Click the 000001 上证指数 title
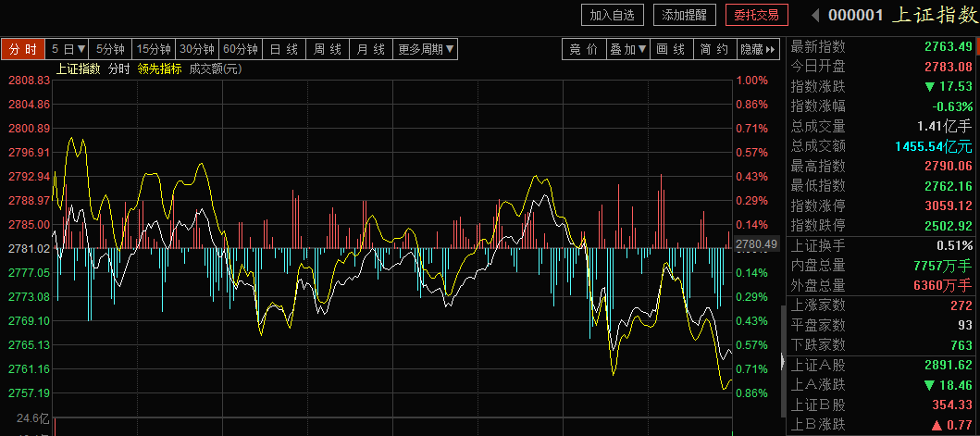 pyautogui.click(x=901, y=15)
